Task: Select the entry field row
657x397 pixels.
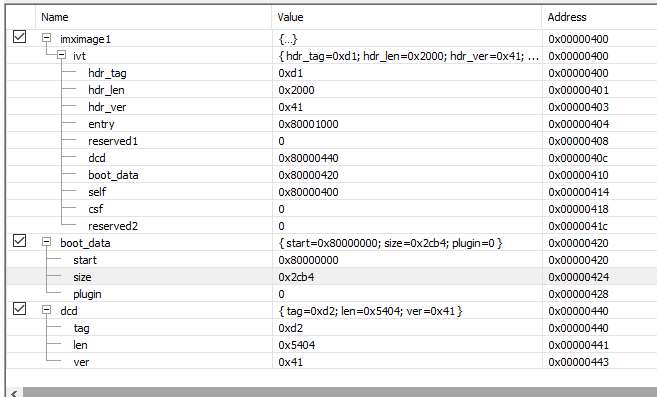Action: [332, 124]
